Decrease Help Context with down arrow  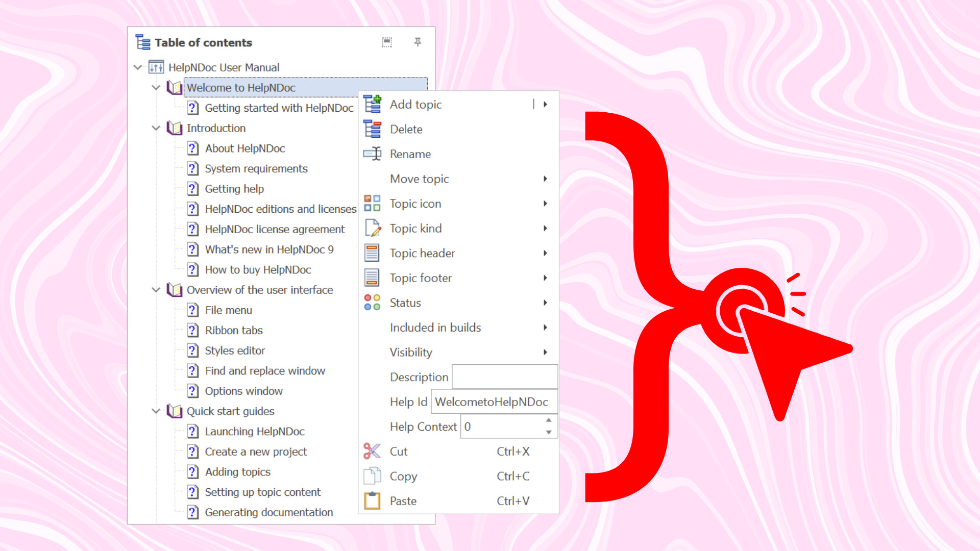coord(549,433)
